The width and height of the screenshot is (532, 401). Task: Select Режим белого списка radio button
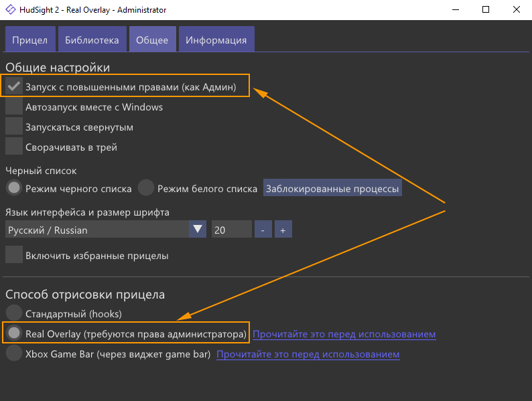146,188
